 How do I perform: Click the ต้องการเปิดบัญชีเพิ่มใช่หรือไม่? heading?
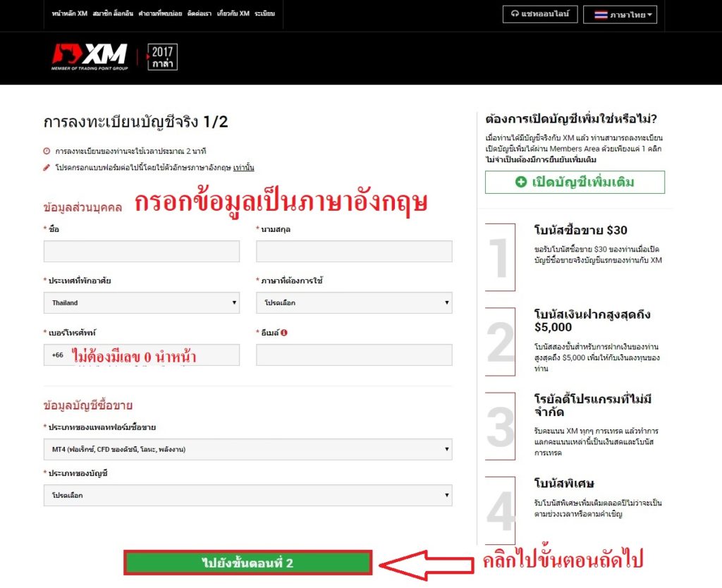(x=571, y=118)
